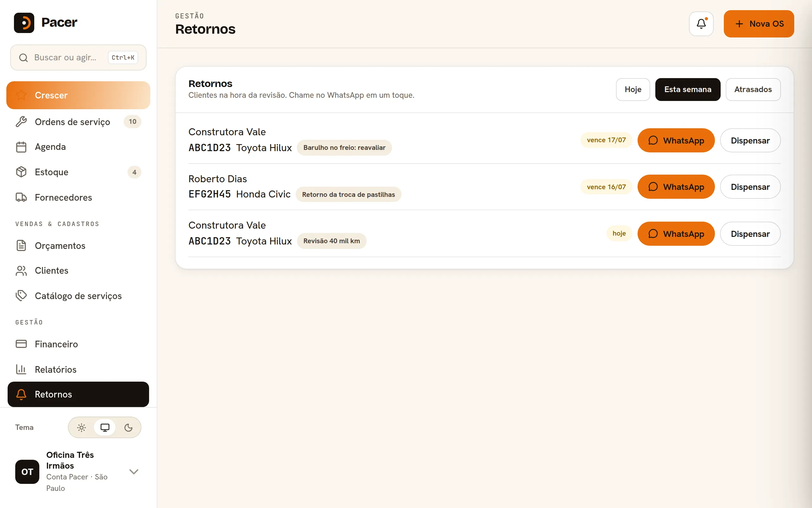812x508 pixels.
Task: Go to Ordens de serviço
Action: 78,122
